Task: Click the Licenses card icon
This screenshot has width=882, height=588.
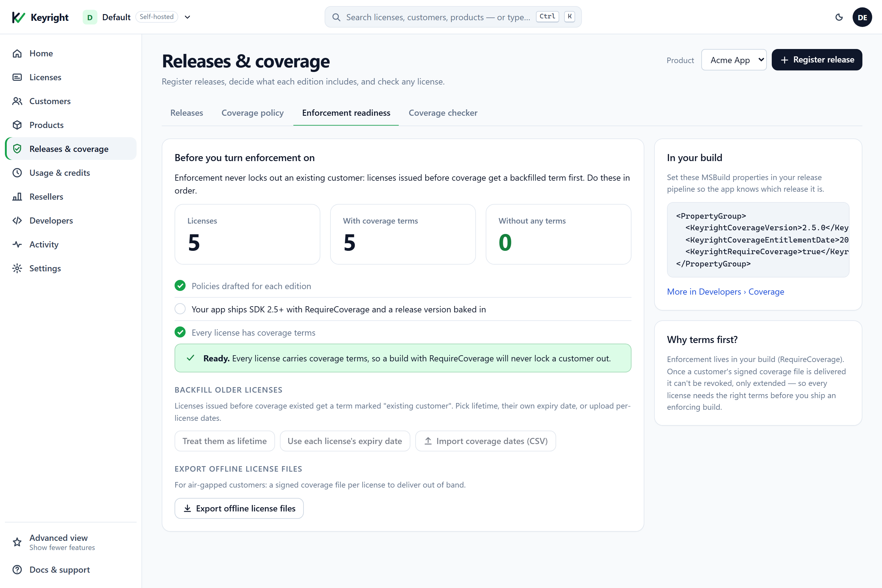Action: (x=17, y=77)
